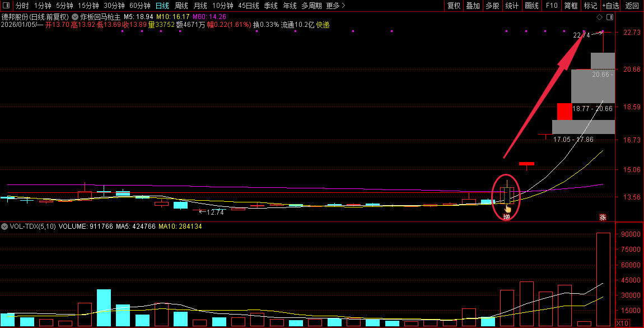Select the 1分钟 period tab
Viewport: 644px width, 328px height.
point(43,6)
